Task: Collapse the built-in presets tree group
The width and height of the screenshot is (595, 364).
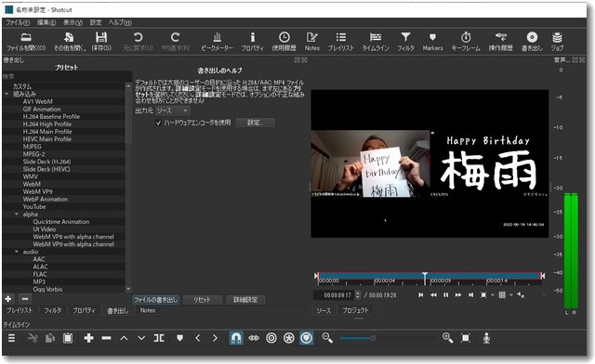Action: 7,94
